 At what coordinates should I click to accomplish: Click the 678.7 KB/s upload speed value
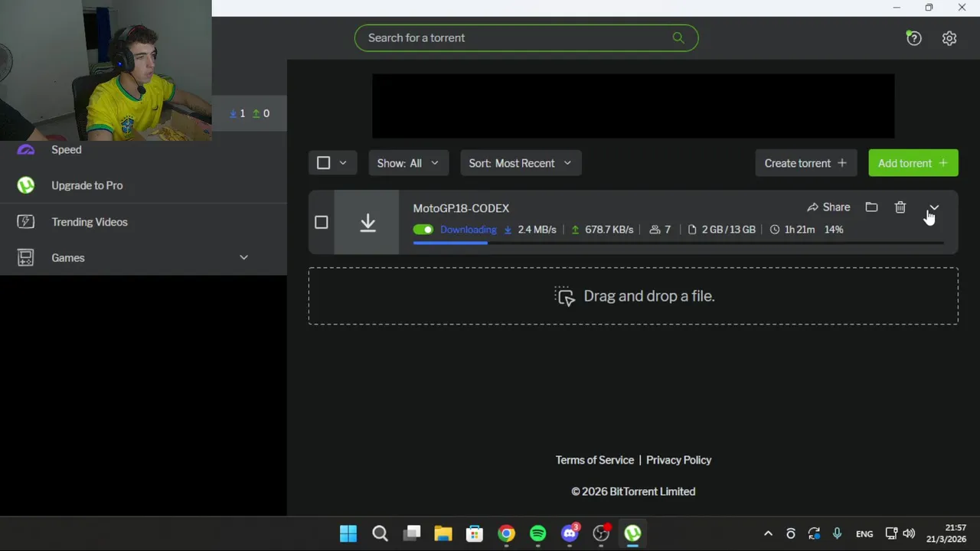pos(609,230)
